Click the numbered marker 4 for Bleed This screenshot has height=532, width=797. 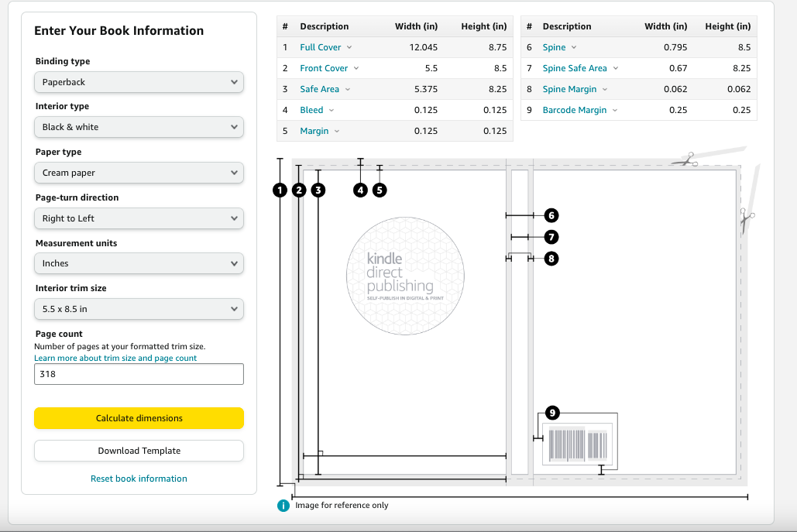click(360, 190)
